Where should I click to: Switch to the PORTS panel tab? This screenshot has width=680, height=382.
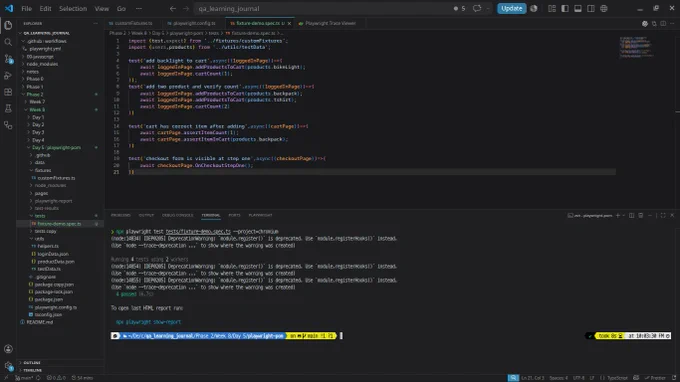click(234, 215)
